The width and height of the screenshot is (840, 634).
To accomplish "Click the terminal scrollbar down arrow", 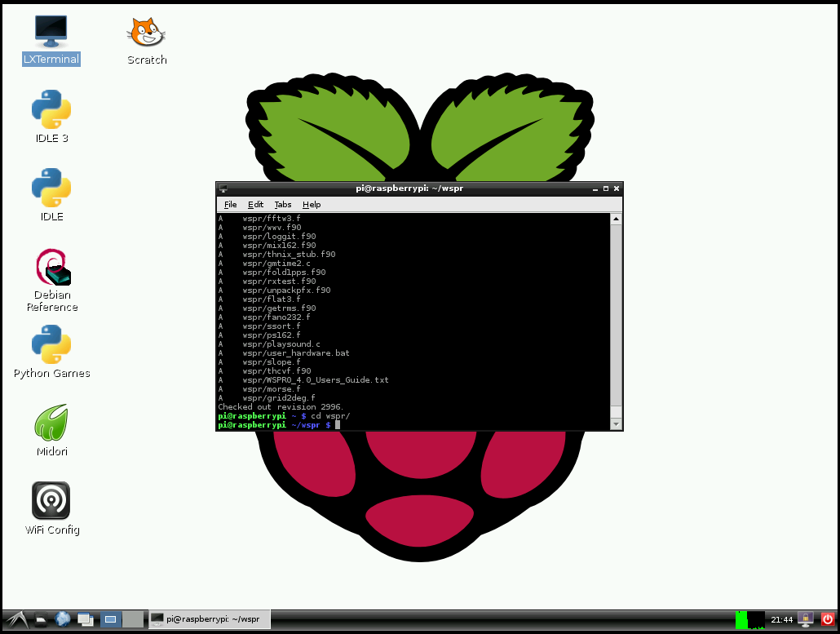I will (616, 424).
